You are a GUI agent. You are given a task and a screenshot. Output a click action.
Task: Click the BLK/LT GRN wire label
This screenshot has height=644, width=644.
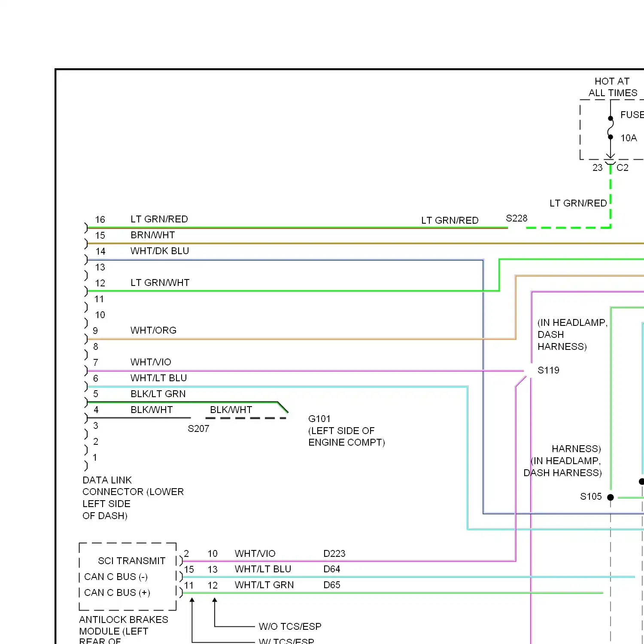[x=158, y=394]
